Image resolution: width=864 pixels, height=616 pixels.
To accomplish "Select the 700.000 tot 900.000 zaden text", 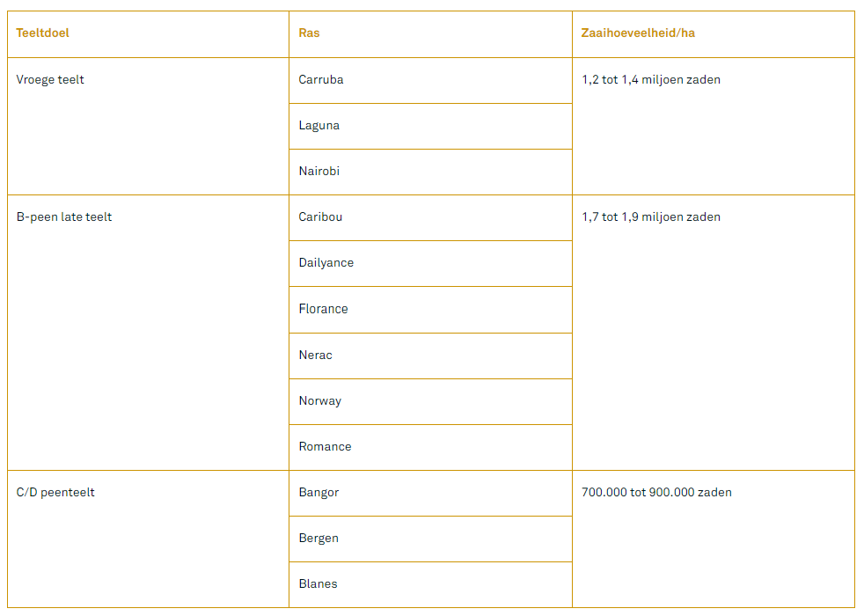I will pyautogui.click(x=656, y=493).
